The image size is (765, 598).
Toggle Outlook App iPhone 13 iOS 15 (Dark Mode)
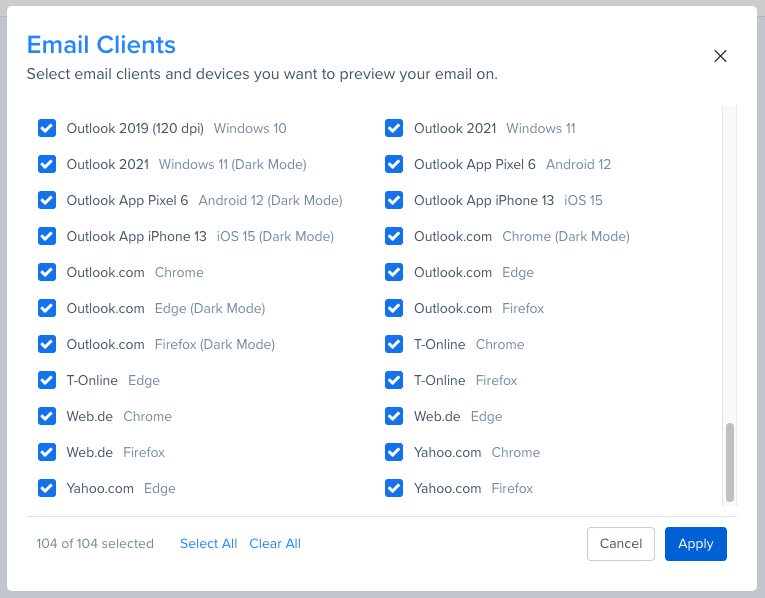coord(47,237)
